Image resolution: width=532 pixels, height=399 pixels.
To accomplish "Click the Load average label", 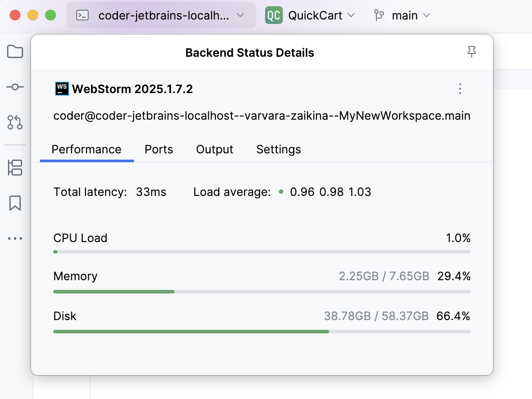I will (x=232, y=192).
